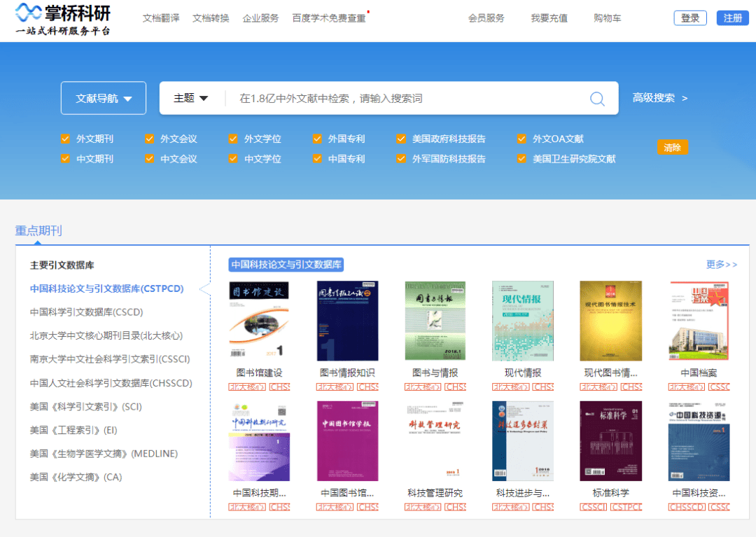The width and height of the screenshot is (756, 537).
Task: Open the 中国科技资源导刊 journal cover
Action: tap(699, 440)
